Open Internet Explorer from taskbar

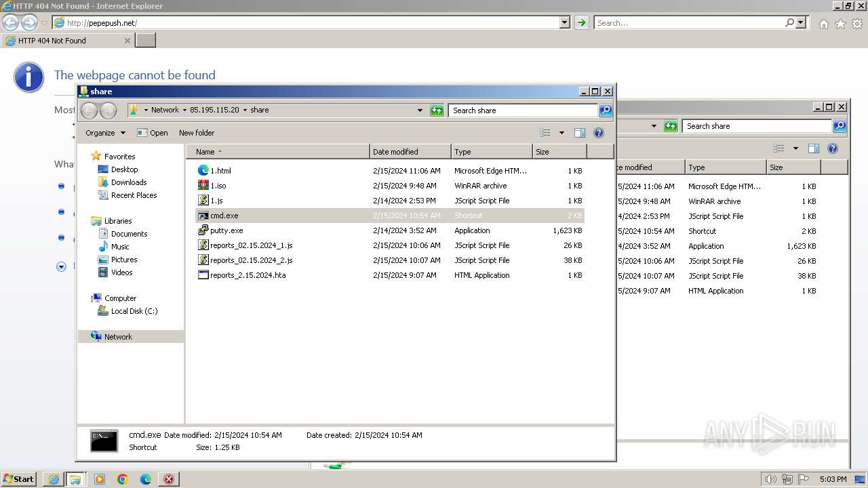coord(54,479)
